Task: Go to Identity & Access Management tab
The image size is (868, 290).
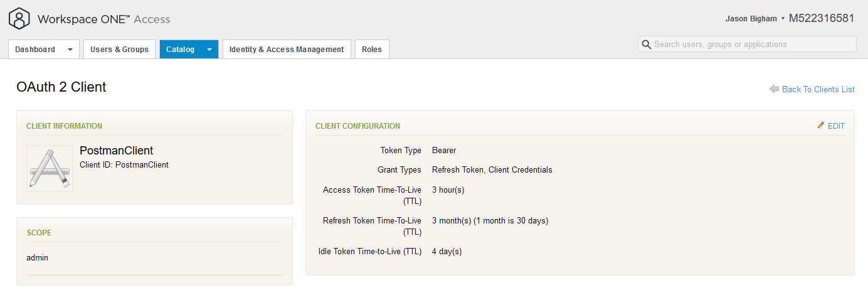Action: coord(287,50)
